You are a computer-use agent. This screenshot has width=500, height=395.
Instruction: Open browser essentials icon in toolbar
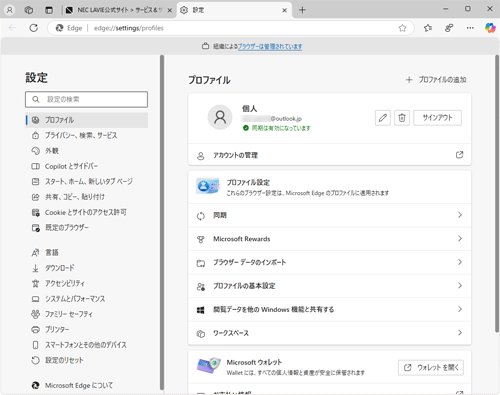tap(449, 28)
